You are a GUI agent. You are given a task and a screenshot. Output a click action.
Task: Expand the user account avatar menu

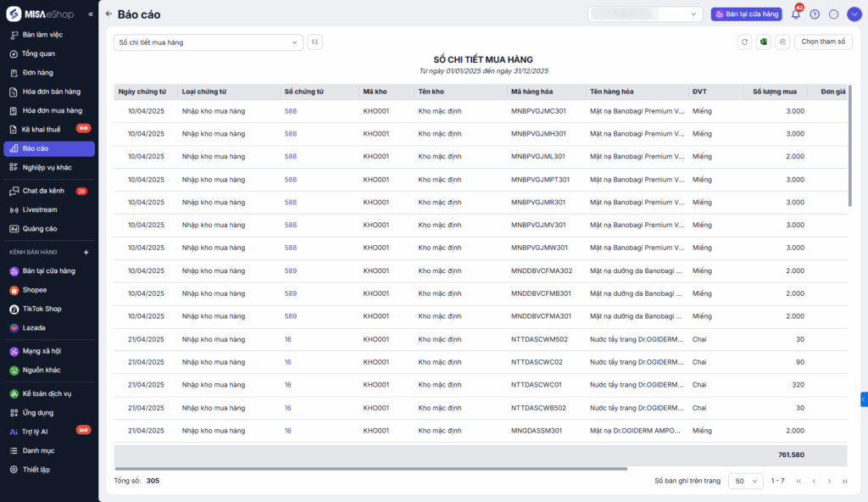pos(853,14)
